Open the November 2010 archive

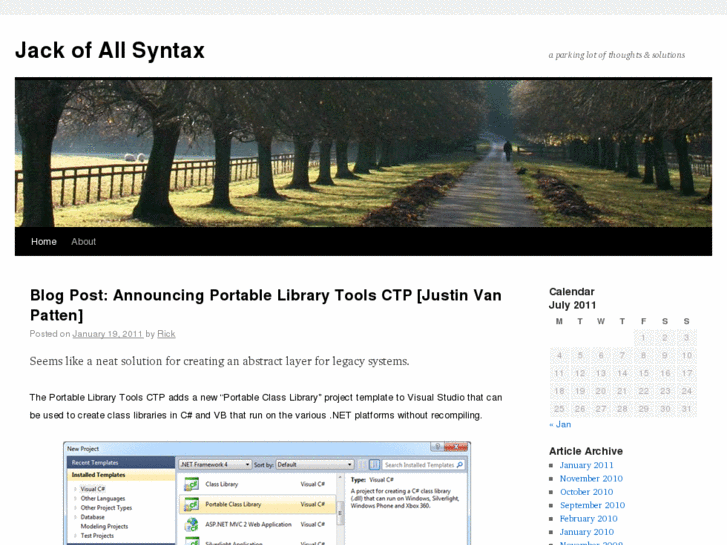click(591, 479)
